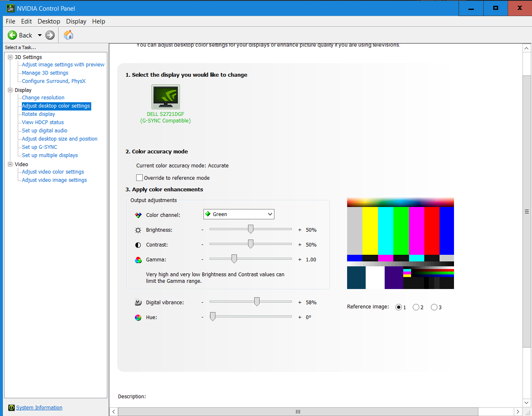The width and height of the screenshot is (532, 416).
Task: Open the Color channel dropdown
Action: pos(239,214)
